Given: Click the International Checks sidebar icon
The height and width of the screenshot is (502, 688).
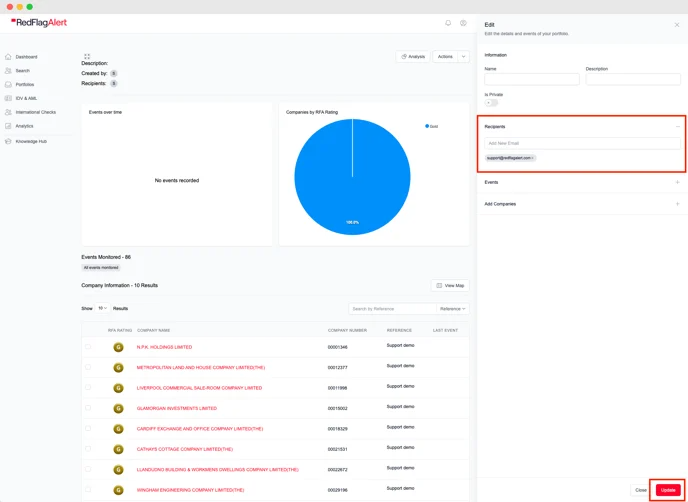Looking at the screenshot, I should coord(8,112).
